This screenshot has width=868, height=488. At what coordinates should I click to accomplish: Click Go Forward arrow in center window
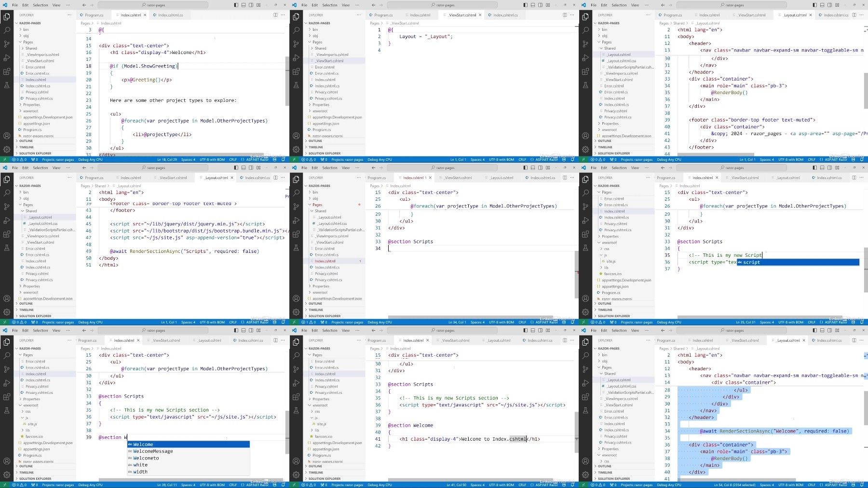click(381, 167)
